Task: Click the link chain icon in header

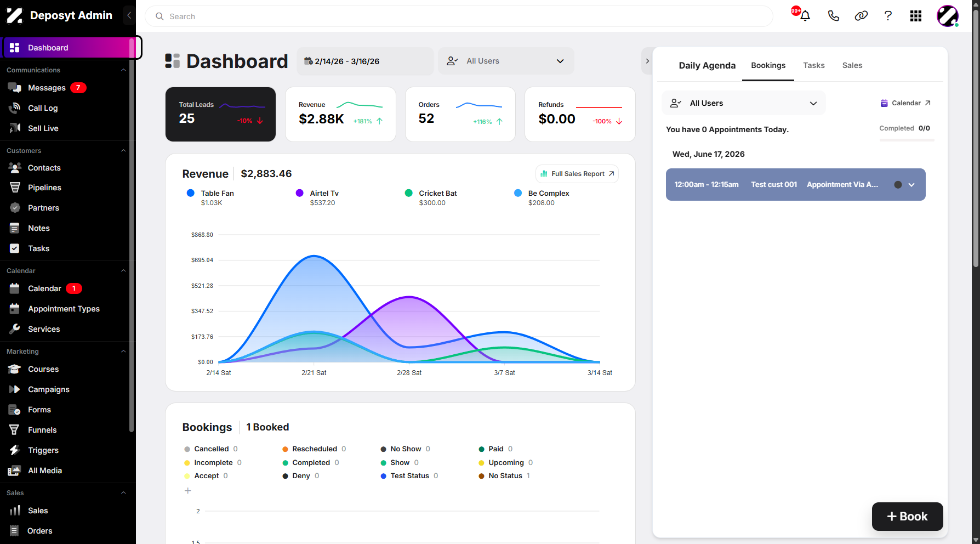Action: click(x=861, y=16)
